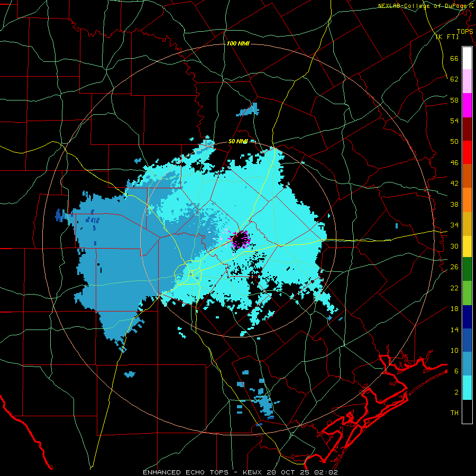Click the legend value "42"
This screenshot has width=476, height=476.
tap(454, 184)
